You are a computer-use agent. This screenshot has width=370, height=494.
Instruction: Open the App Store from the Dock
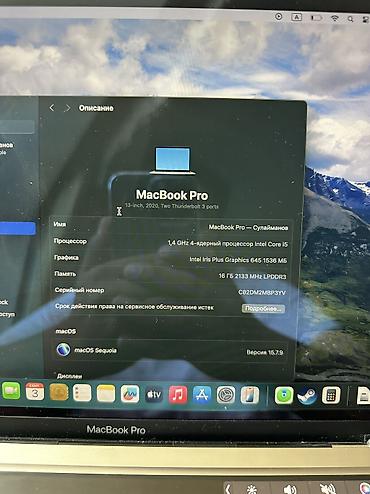click(202, 395)
